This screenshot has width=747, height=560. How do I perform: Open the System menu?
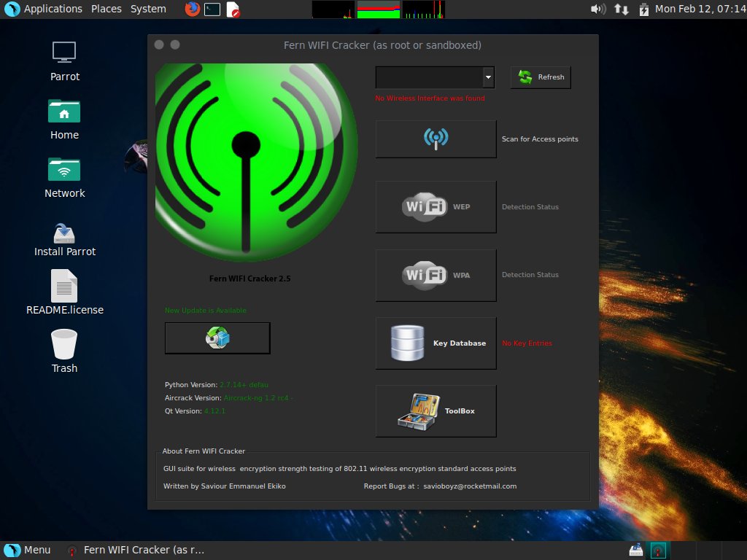tap(148, 9)
